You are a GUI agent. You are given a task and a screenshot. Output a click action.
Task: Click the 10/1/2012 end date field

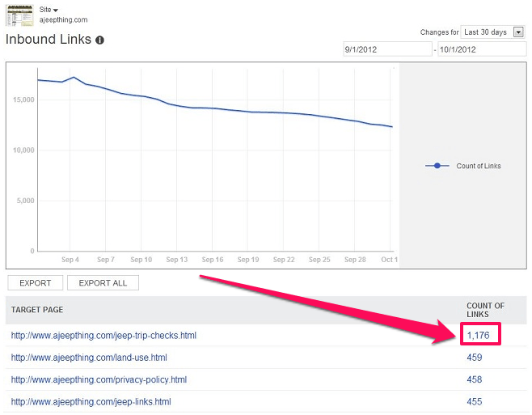pyautogui.click(x=481, y=49)
